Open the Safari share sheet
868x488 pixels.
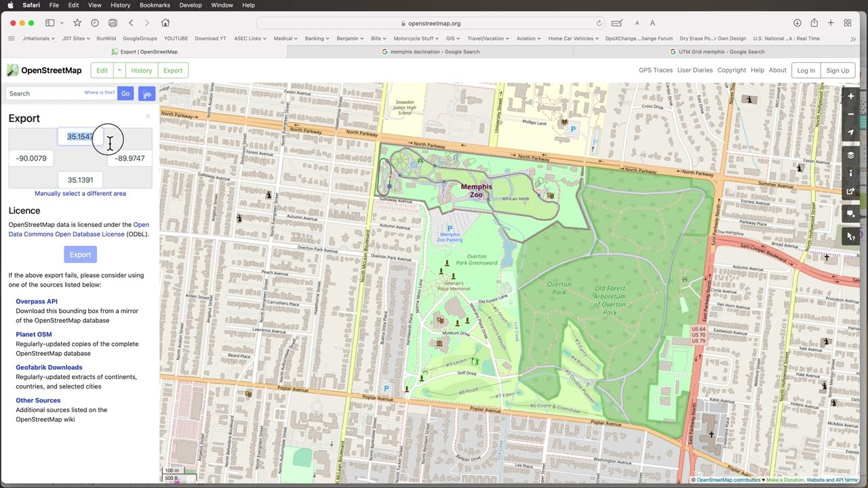click(x=814, y=23)
